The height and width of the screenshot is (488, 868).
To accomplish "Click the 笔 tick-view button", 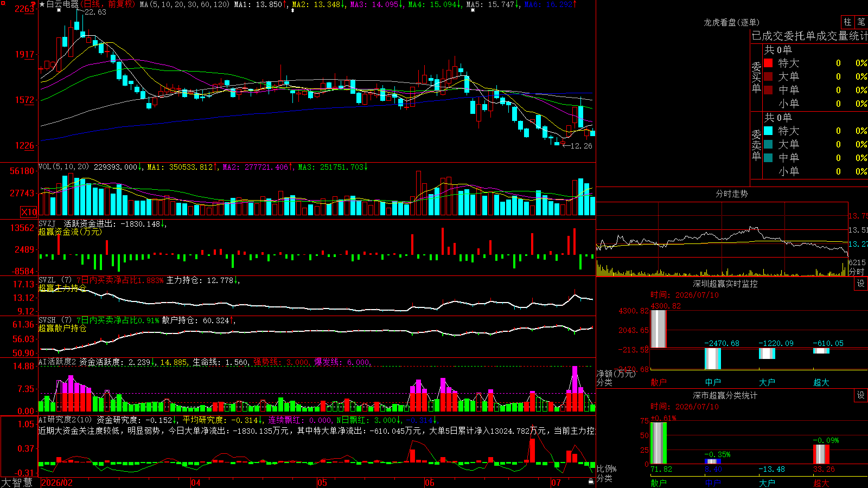I will pyautogui.click(x=861, y=22).
